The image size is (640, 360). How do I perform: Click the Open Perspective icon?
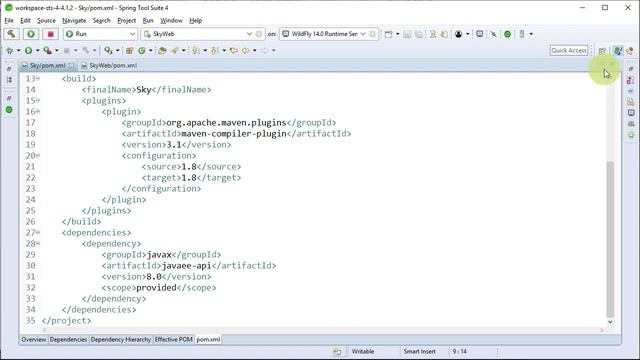click(x=602, y=51)
